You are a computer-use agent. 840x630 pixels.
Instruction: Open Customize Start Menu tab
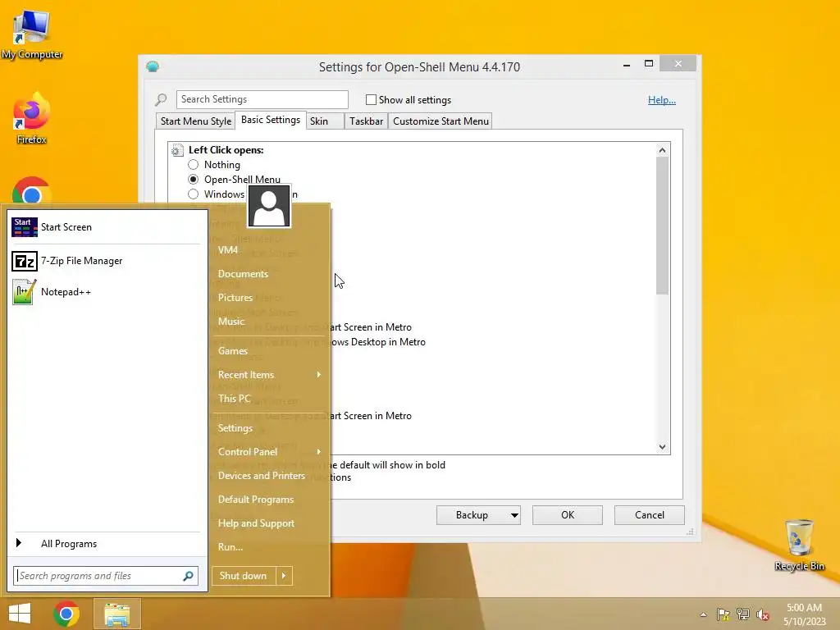pos(441,121)
